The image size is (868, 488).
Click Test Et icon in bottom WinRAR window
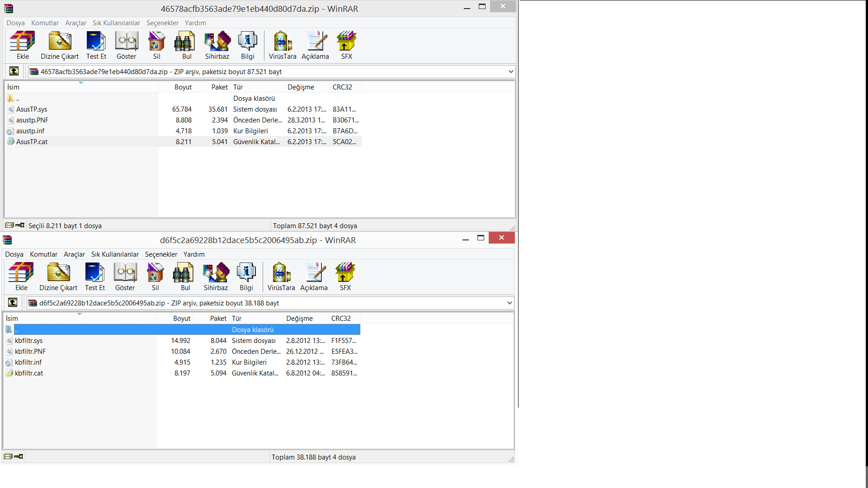(95, 277)
